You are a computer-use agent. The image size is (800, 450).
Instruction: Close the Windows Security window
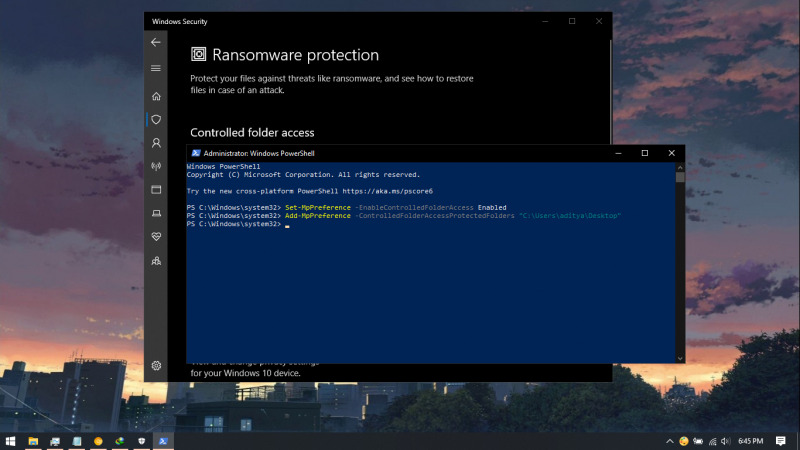(x=599, y=21)
